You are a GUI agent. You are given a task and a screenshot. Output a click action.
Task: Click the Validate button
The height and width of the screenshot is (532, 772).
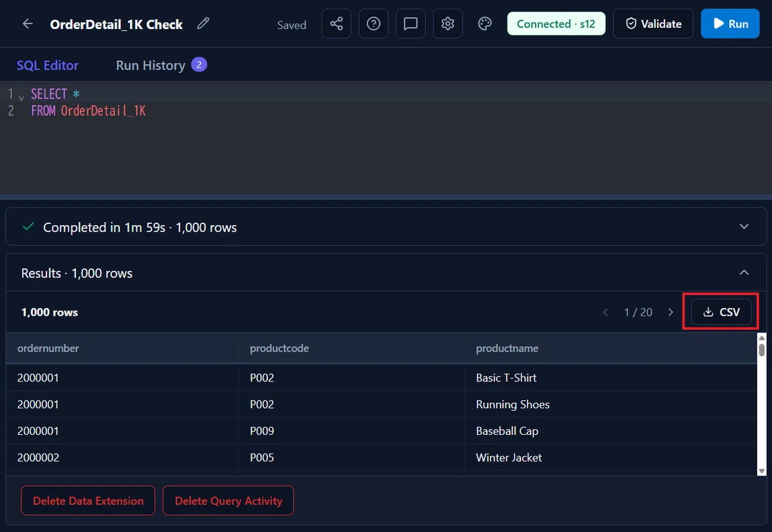coord(653,24)
